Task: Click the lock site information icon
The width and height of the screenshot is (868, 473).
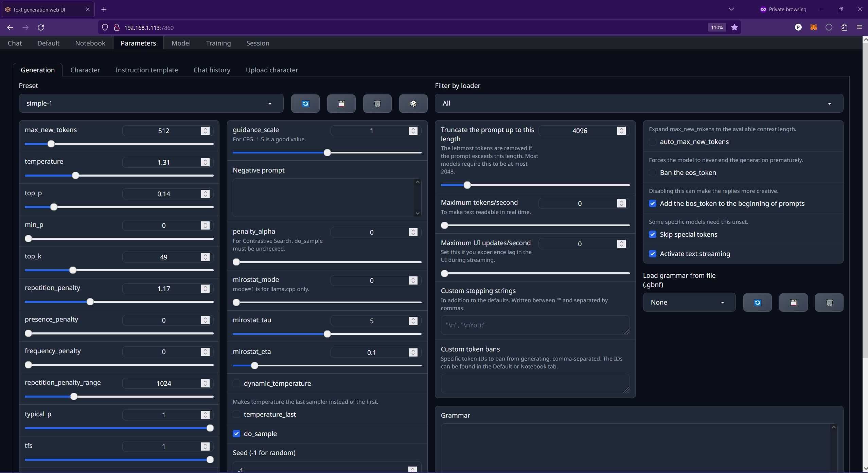Action: point(117,28)
